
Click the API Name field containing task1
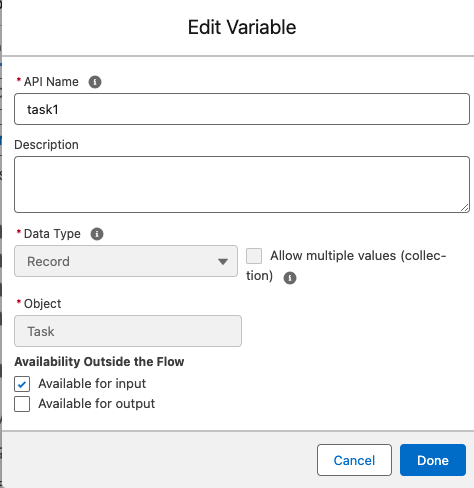(242, 109)
